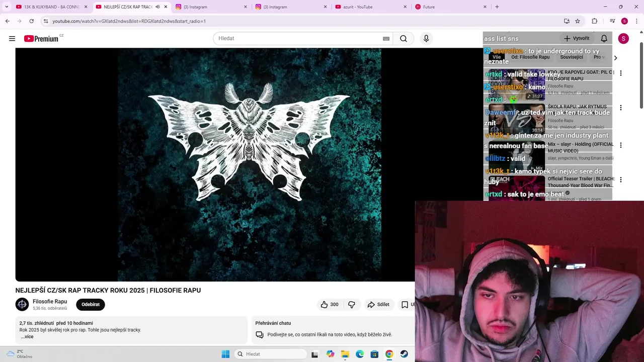Open options for KDO JE RAPOVEJ GOAT video
This screenshot has width=644, height=362.
[x=621, y=73]
